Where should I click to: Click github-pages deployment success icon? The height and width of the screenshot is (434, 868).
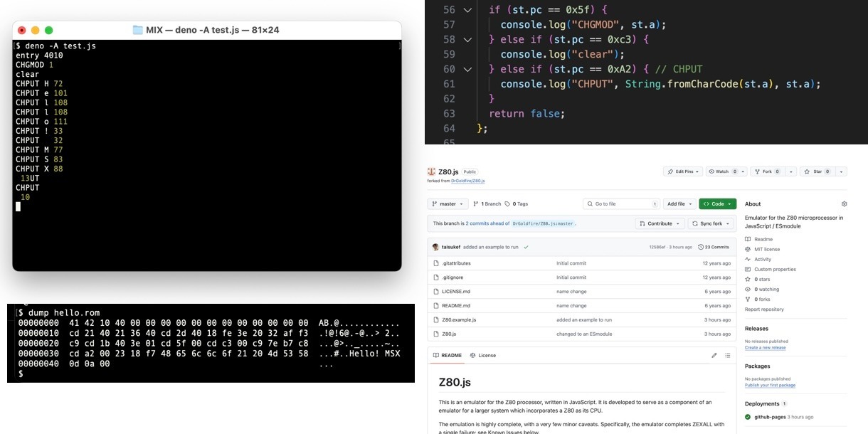point(748,416)
